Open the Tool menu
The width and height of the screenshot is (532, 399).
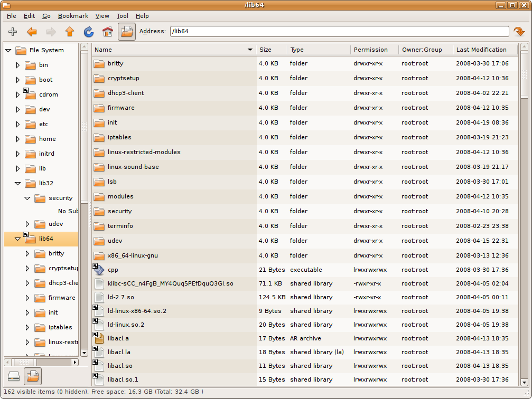point(122,16)
